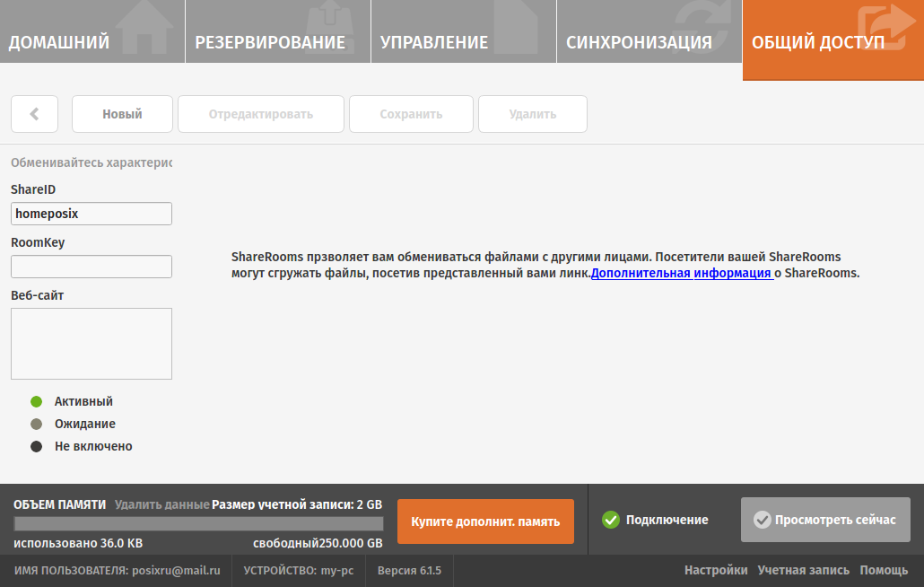Open Помощь in the footer
This screenshot has height=587, width=924.
884,570
